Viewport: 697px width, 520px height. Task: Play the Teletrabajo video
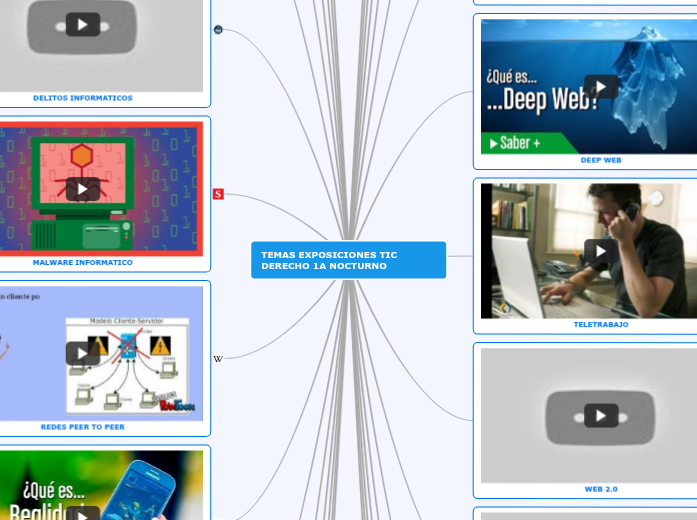click(600, 251)
